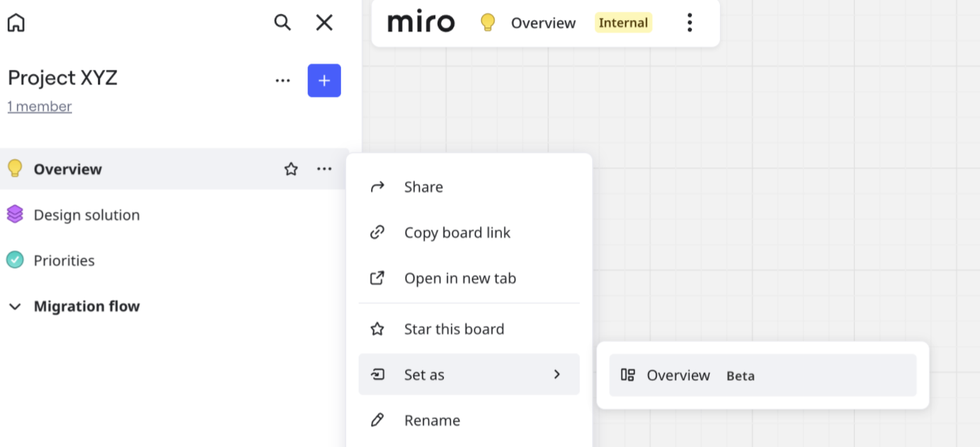
Task: Click the Rename pencil icon
Action: (377, 420)
